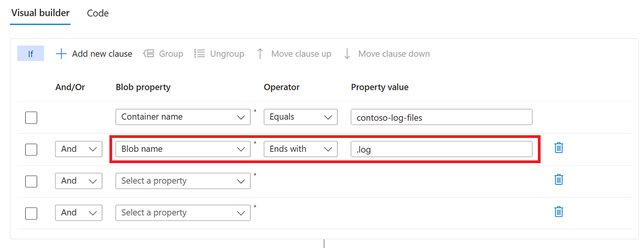
Task: Check the Container name clause checkbox
Action: pyautogui.click(x=31, y=117)
